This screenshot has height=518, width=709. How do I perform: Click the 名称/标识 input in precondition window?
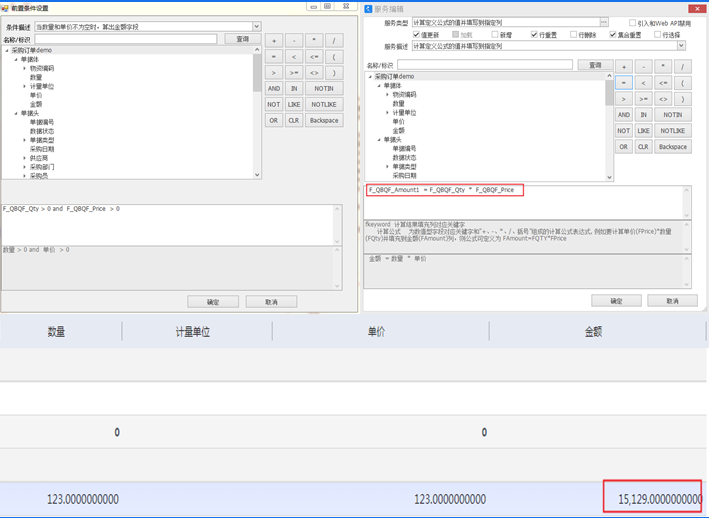[x=126, y=39]
